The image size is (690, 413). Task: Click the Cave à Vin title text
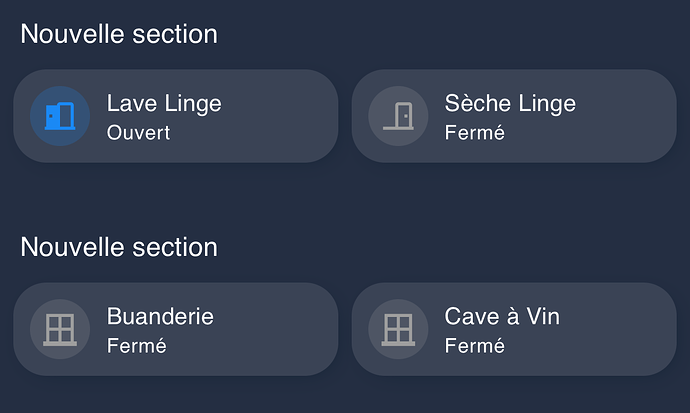tap(502, 317)
